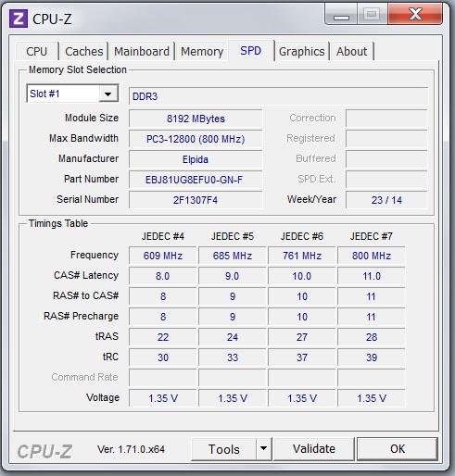The height and width of the screenshot is (476, 455).
Task: Click the empty Buffered field
Action: [386, 159]
